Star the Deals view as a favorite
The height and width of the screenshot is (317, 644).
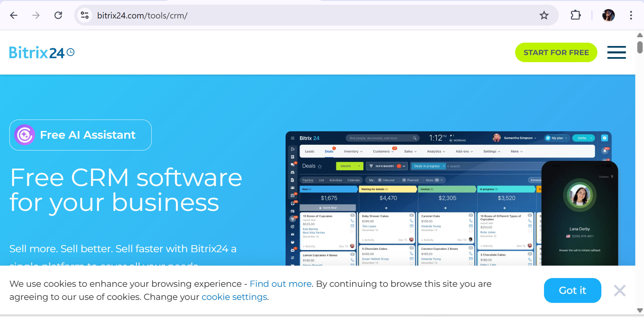(x=320, y=166)
